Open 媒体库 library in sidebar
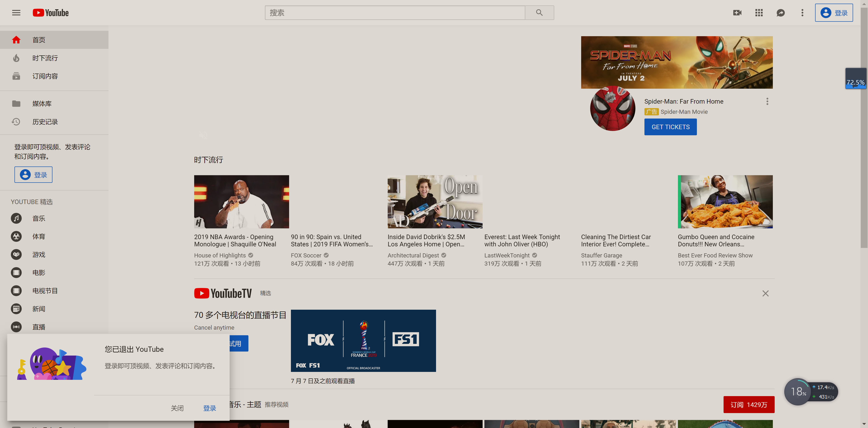Viewport: 868px width, 428px height. pos(54,104)
